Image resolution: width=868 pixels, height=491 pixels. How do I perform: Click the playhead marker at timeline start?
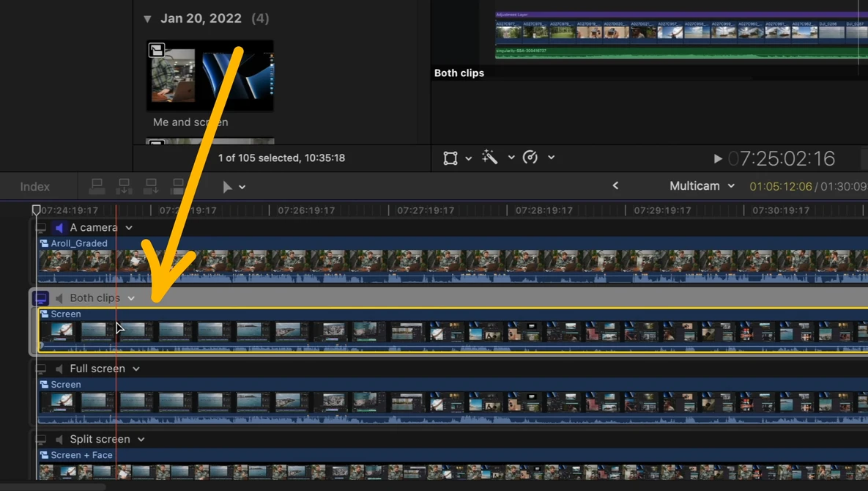tap(36, 210)
